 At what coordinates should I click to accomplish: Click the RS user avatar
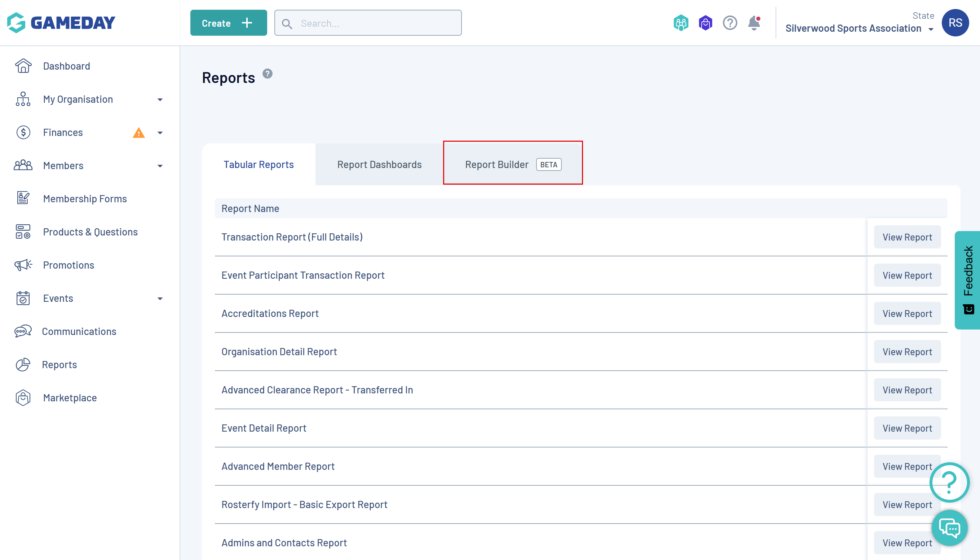(x=955, y=23)
